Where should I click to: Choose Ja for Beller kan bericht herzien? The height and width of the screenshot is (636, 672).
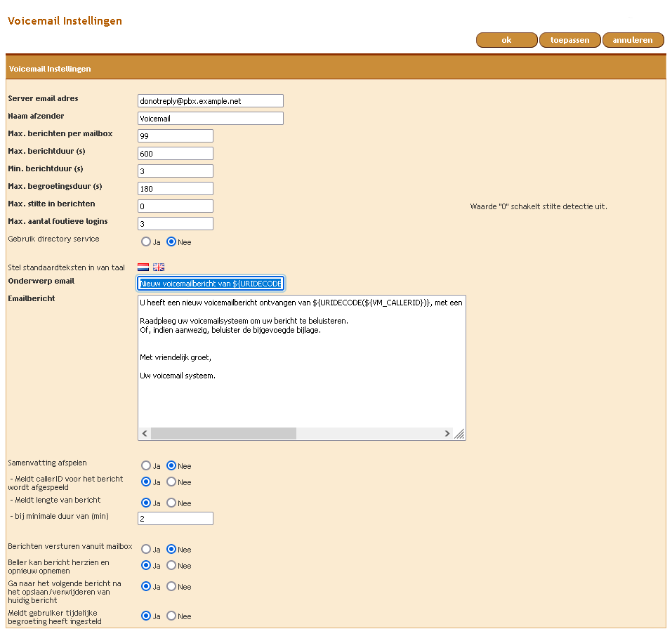click(x=146, y=565)
